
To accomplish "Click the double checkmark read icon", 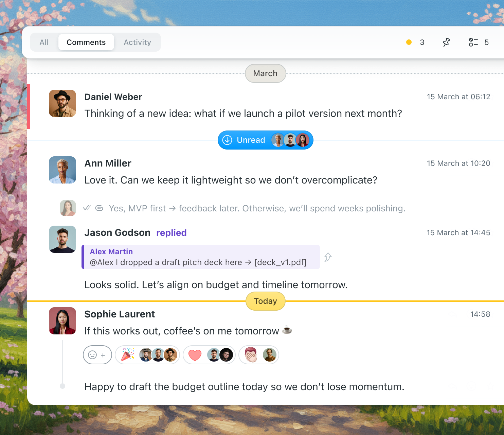I will pos(87,208).
